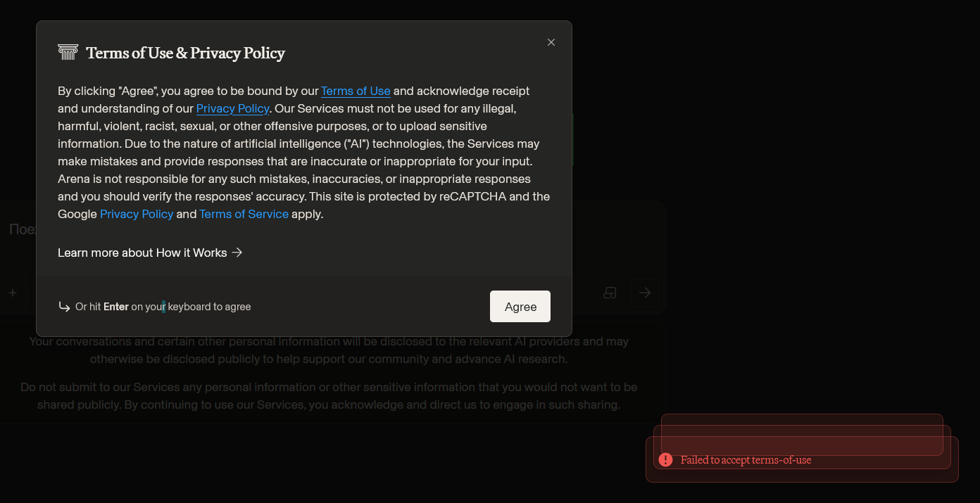This screenshot has height=503, width=980.
Task: Open the Terms of Use link
Action: coord(356,91)
